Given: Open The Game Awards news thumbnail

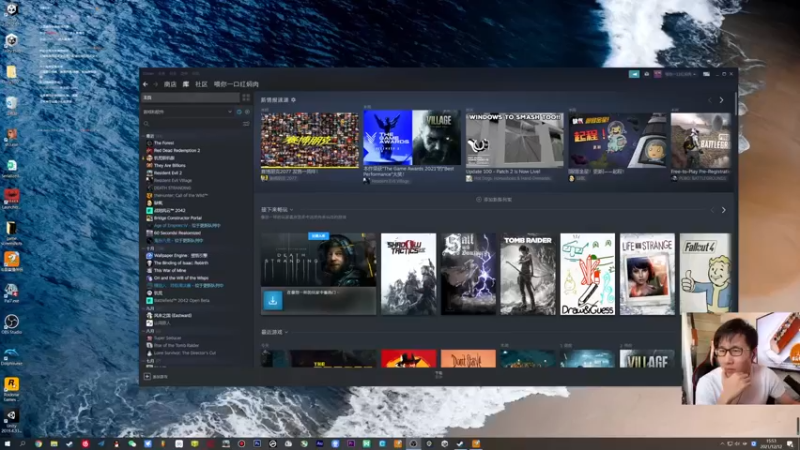Looking at the screenshot, I should tap(412, 137).
